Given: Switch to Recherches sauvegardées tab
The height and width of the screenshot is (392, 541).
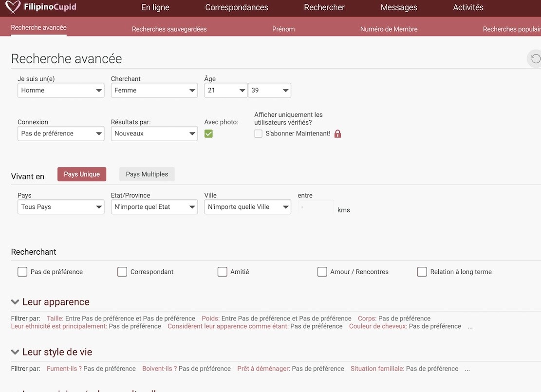Looking at the screenshot, I should pyautogui.click(x=169, y=29).
